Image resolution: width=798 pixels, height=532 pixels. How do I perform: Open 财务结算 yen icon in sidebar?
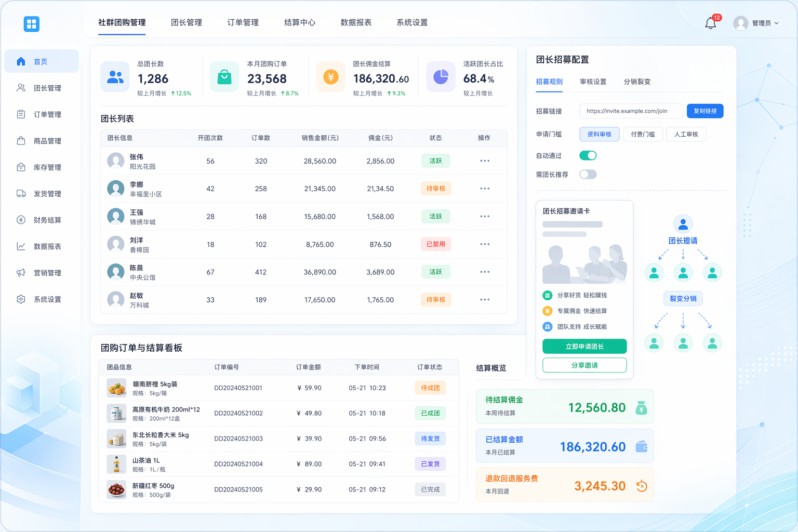pos(21,220)
